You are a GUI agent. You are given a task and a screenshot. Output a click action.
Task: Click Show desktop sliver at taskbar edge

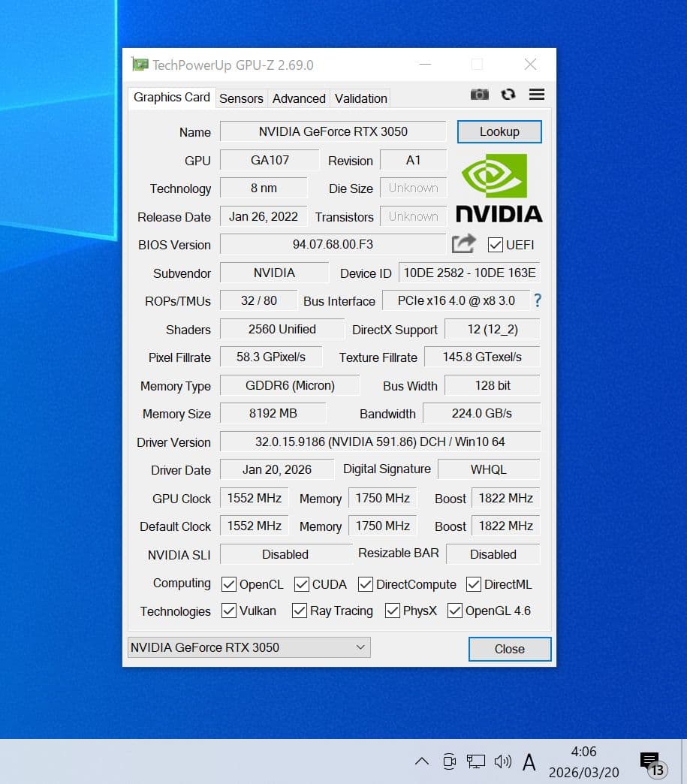(x=683, y=761)
